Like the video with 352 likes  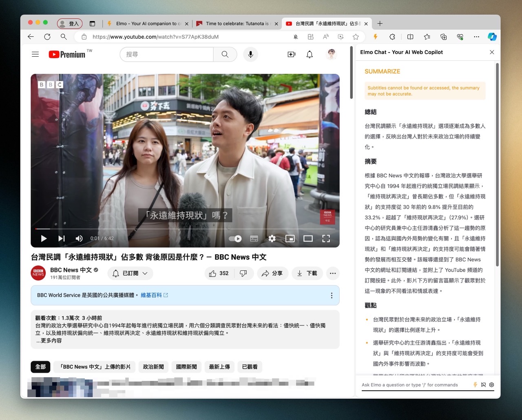219,273
